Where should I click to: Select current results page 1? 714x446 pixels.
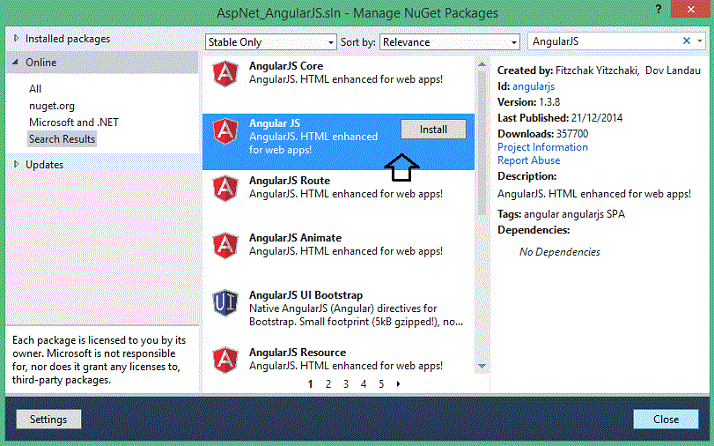point(310,384)
